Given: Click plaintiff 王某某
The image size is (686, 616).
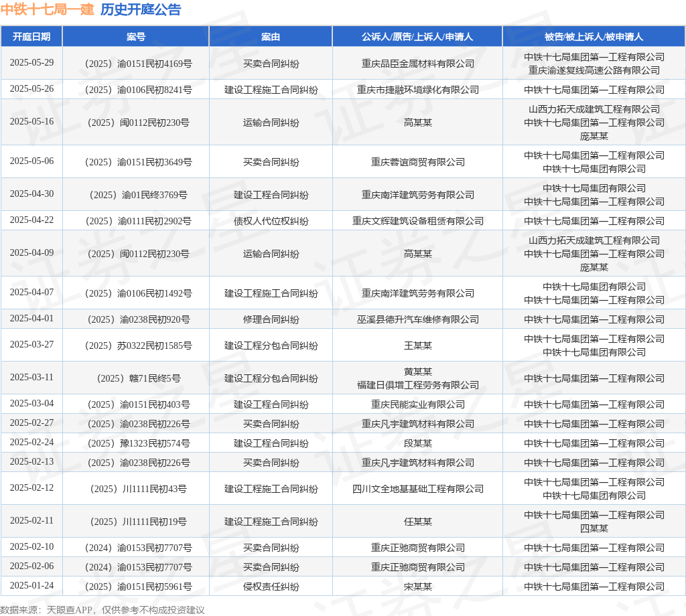Looking at the screenshot, I should tap(418, 345).
